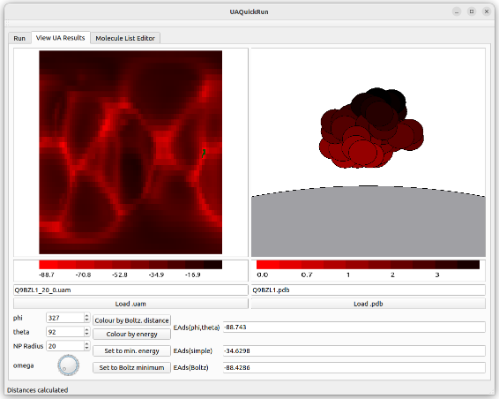The width and height of the screenshot is (499, 399).
Task: Click the protein bead model in viewer
Action: [x=371, y=128]
